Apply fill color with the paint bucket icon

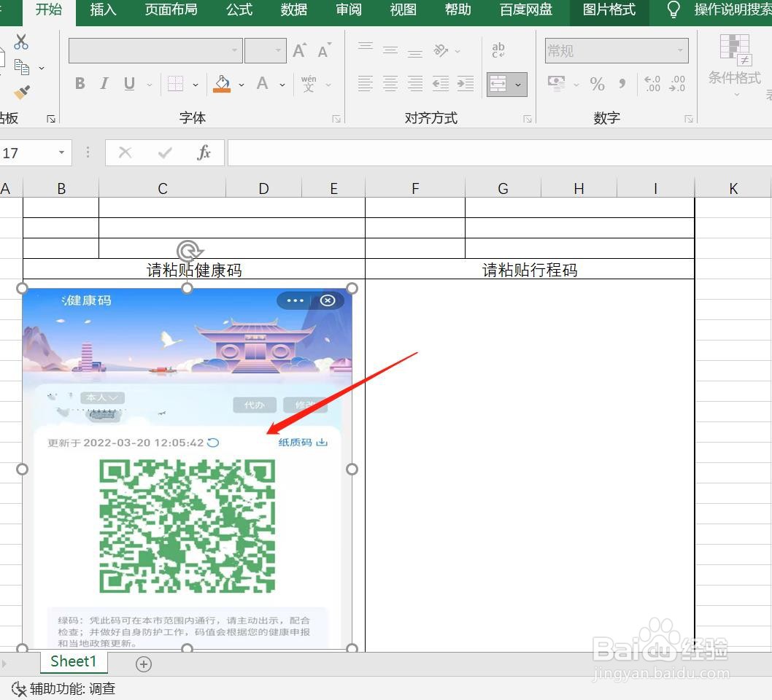click(221, 84)
